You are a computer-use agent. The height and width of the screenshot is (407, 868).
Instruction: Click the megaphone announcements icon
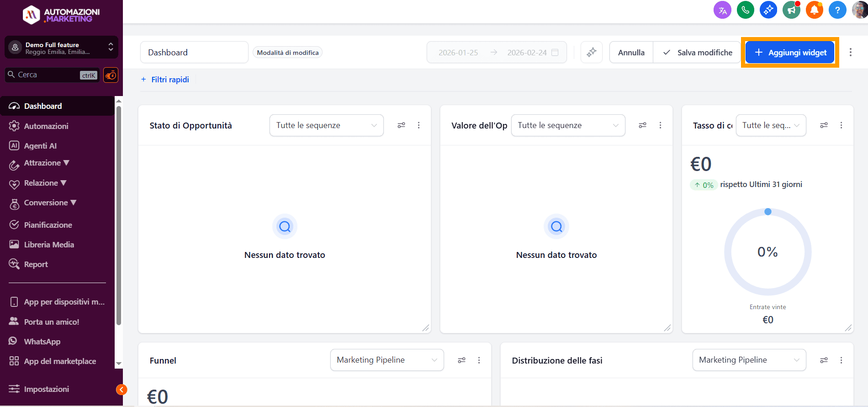pyautogui.click(x=791, y=10)
